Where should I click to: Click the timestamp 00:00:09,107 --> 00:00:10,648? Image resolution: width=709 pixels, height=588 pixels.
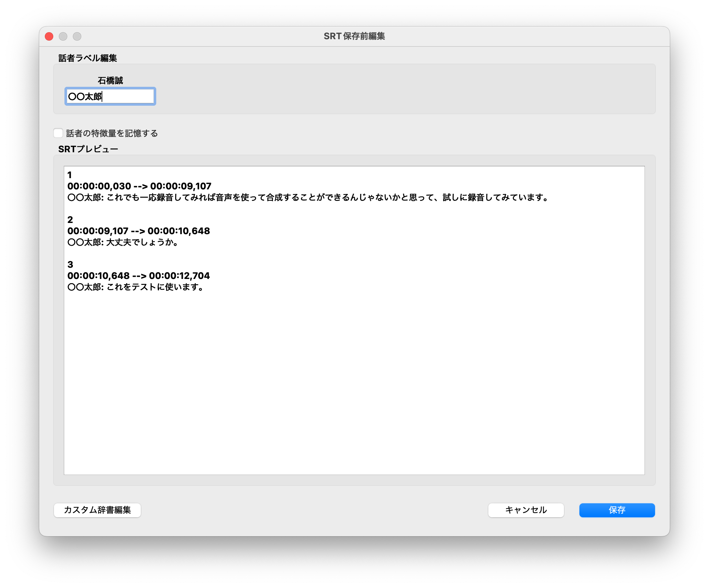[139, 231]
